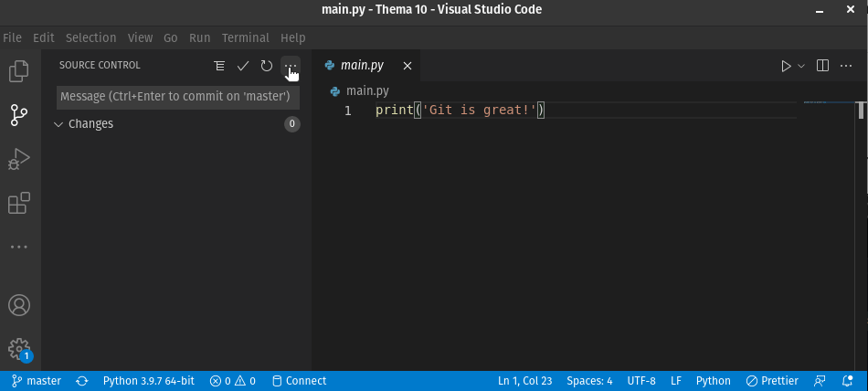Open the Explorer view in activity bar
This screenshot has width=868, height=391.
(18, 71)
